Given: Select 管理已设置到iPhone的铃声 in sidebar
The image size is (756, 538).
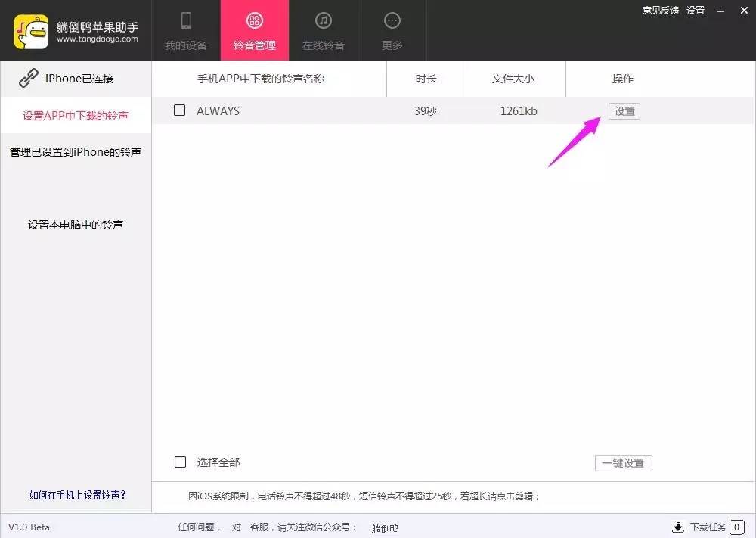Looking at the screenshot, I should coord(76,151).
